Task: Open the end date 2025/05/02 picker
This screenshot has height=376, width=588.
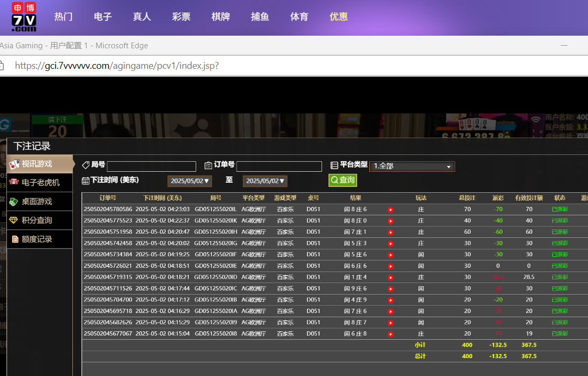Action: coord(265,181)
